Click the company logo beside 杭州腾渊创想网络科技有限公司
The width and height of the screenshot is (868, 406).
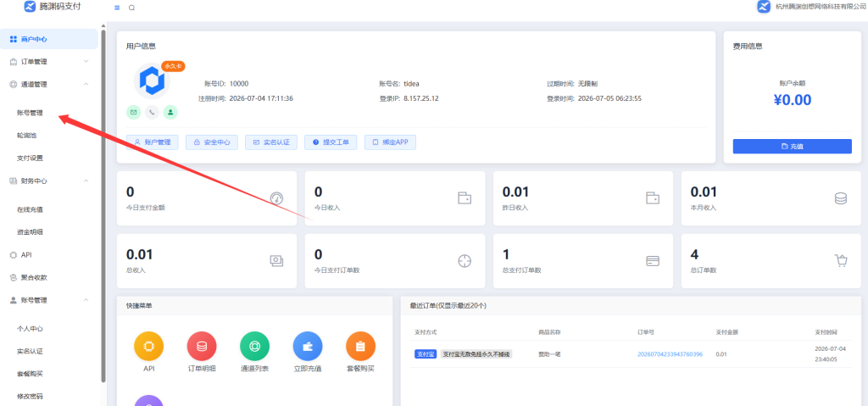click(x=764, y=7)
